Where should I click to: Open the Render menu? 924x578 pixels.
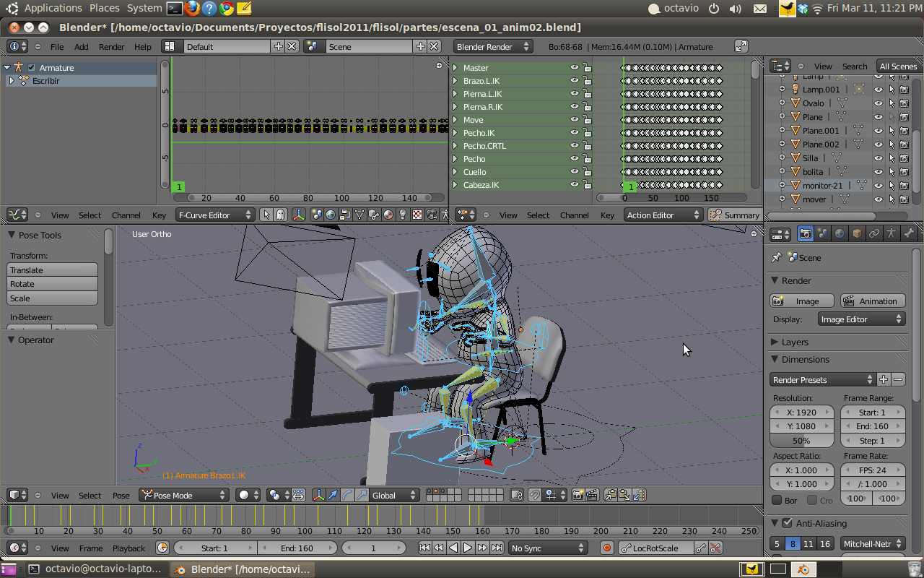pyautogui.click(x=111, y=47)
